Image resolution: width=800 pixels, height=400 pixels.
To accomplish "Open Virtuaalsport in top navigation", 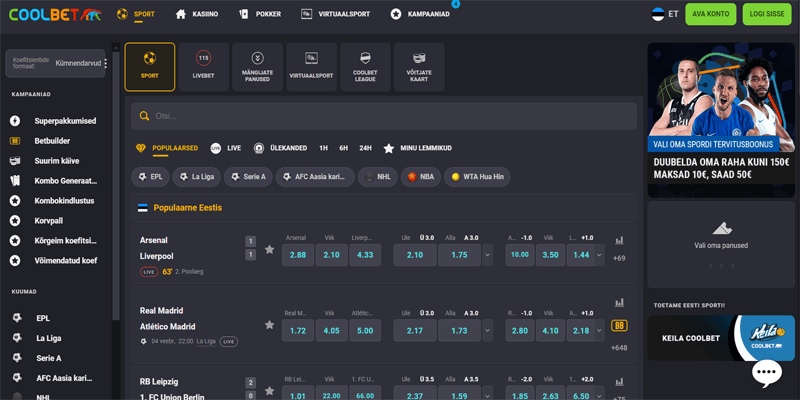I will tap(335, 14).
